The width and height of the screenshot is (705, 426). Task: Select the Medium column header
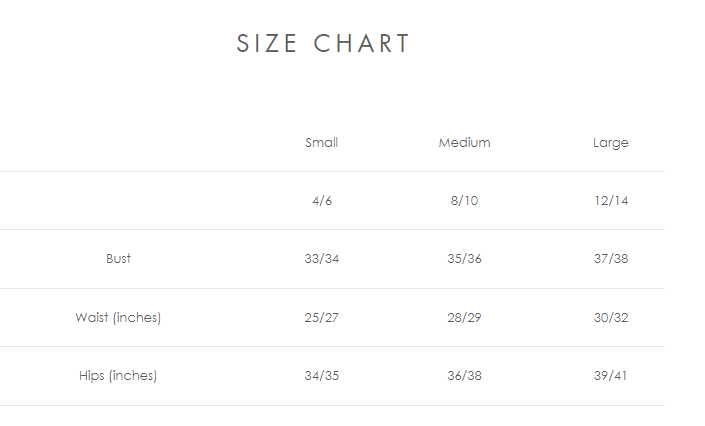[x=465, y=142]
